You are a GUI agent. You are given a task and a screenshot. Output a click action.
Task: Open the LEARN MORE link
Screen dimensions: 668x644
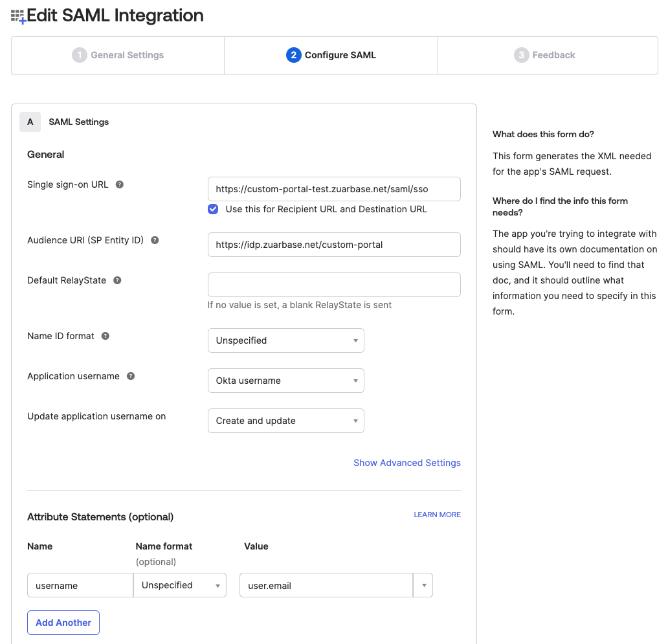pos(437,515)
